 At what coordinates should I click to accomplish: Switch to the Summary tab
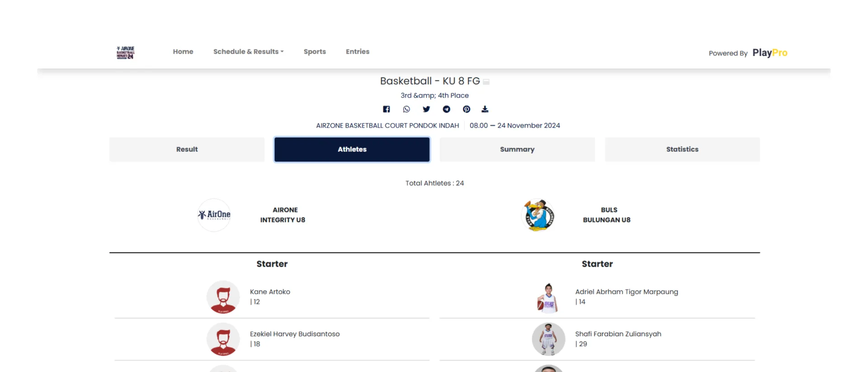(x=517, y=150)
